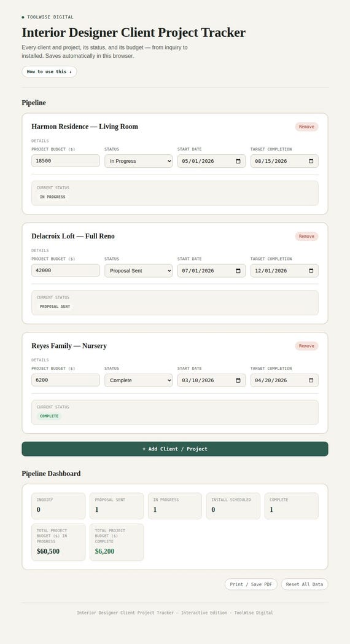
Task: Open calendar picker for Reyes target completion
Action: (x=311, y=380)
